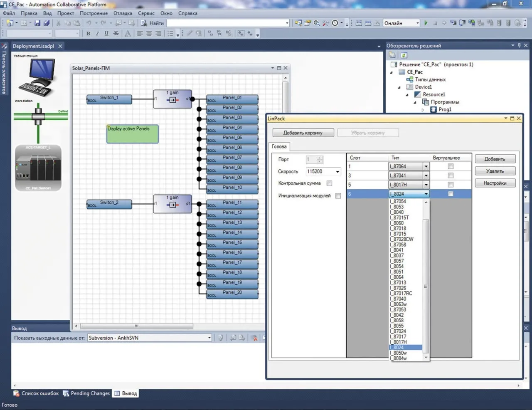Open type dropdown showing I_87064
532x410 pixels.
(426, 166)
